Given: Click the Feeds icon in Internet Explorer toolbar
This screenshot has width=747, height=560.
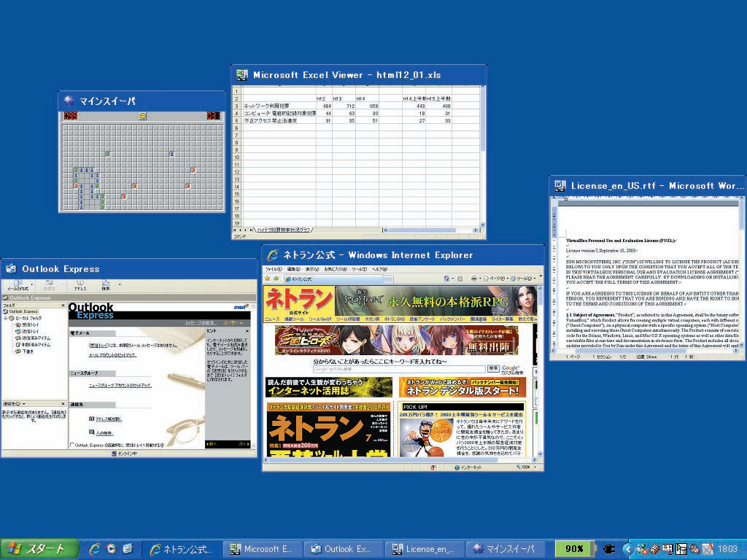Looking at the screenshot, I should point(460,279).
